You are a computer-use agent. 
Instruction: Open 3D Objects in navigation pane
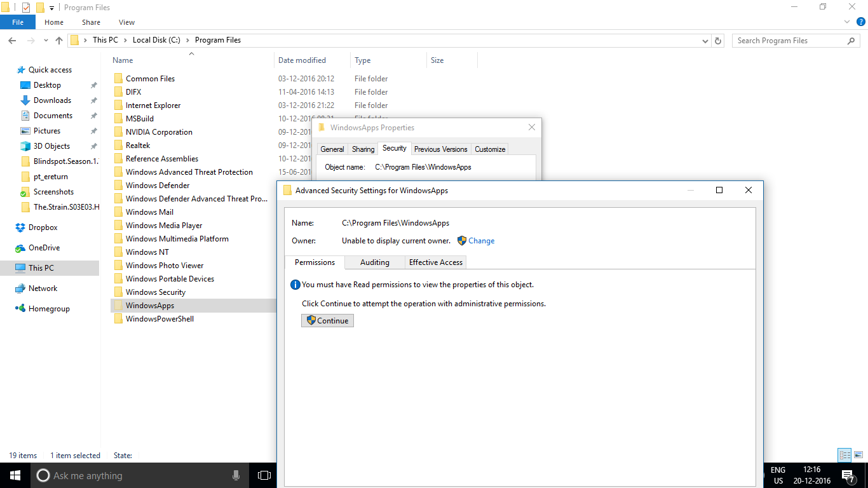pyautogui.click(x=51, y=146)
